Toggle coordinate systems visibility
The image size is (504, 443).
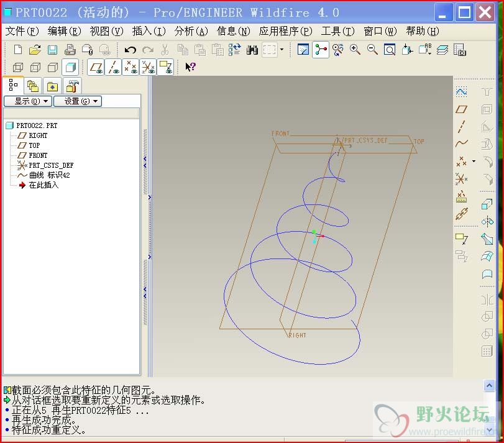click(148, 67)
